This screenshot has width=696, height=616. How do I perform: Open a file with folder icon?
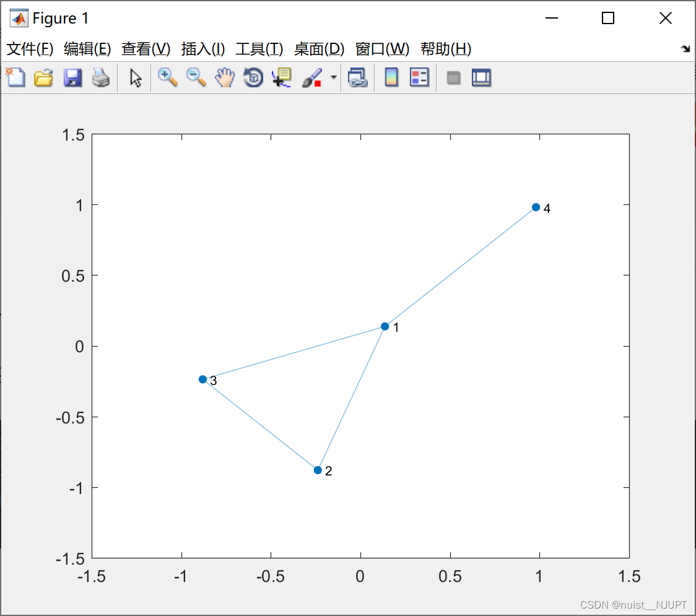(44, 77)
